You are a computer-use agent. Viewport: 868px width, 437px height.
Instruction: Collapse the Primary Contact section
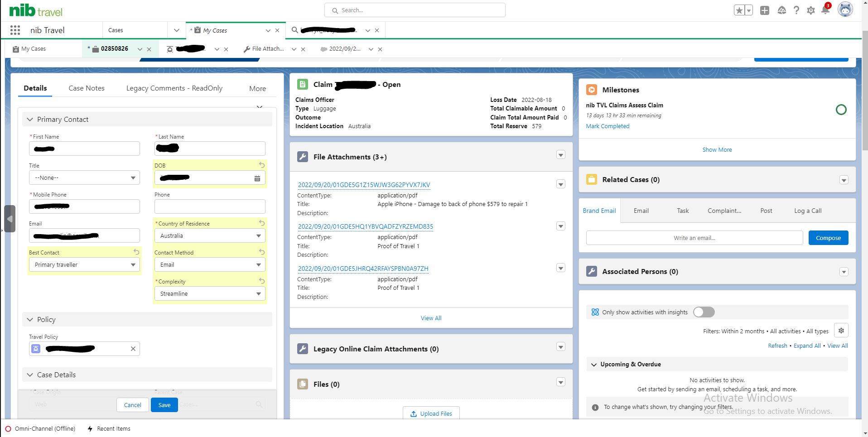[30, 120]
